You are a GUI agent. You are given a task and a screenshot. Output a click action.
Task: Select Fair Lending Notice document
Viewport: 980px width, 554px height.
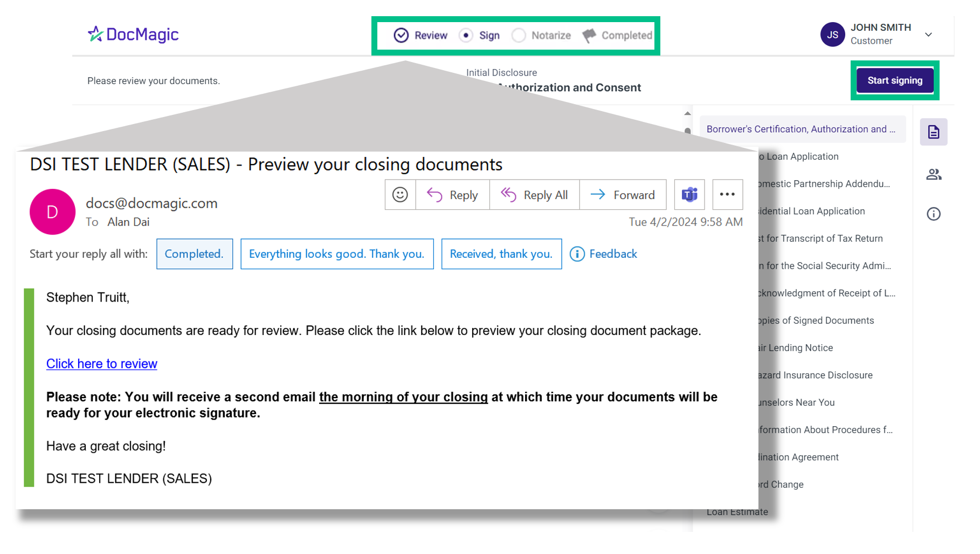click(x=796, y=348)
